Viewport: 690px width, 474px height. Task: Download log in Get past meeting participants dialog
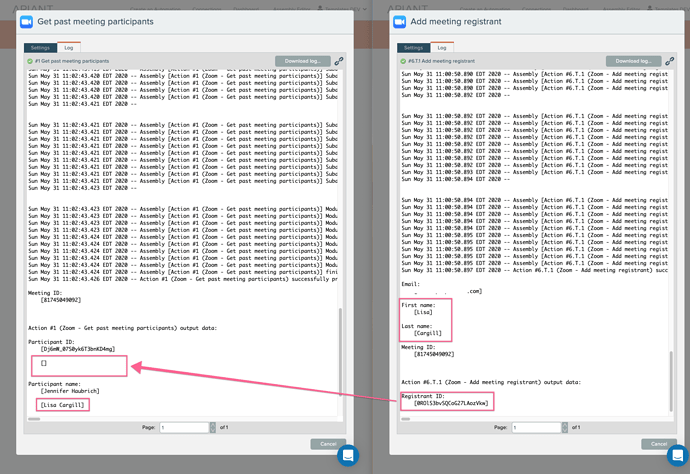[303, 61]
